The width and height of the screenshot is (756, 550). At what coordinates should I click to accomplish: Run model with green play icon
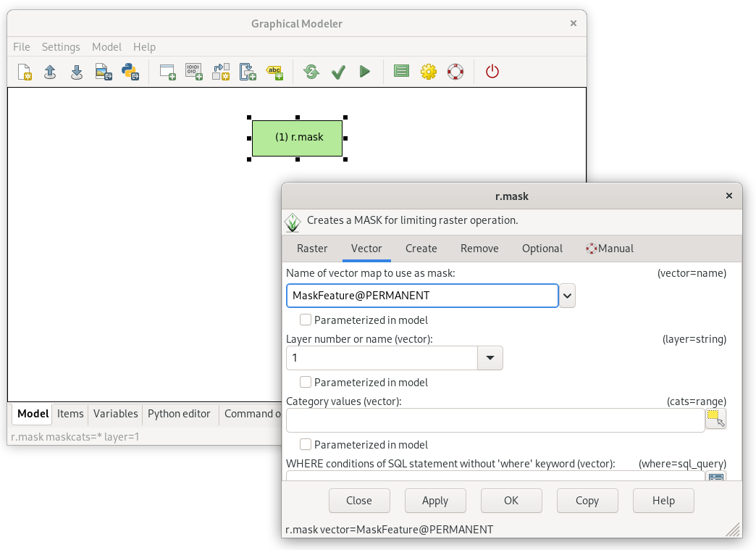tap(365, 72)
